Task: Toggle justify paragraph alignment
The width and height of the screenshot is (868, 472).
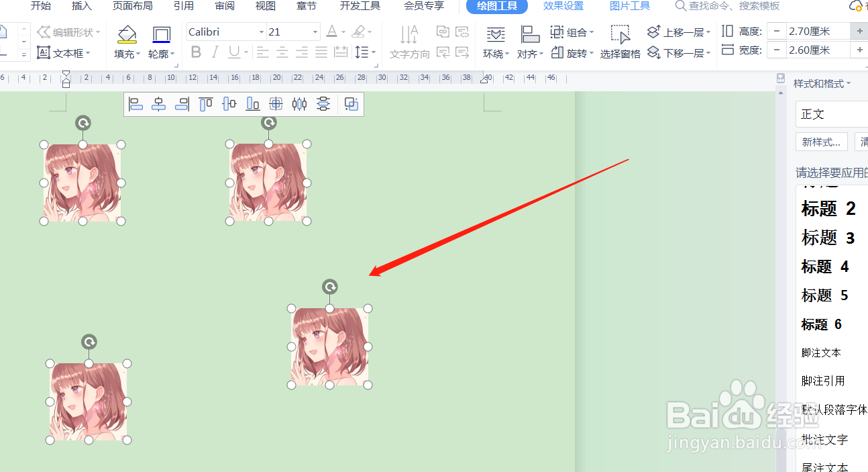Action: click(321, 52)
